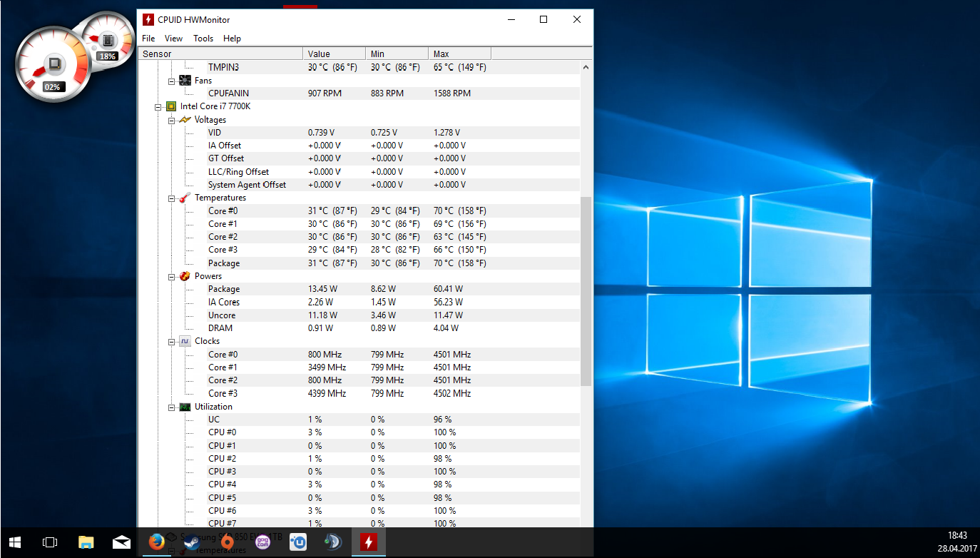Open Steam from the taskbar

click(x=192, y=542)
